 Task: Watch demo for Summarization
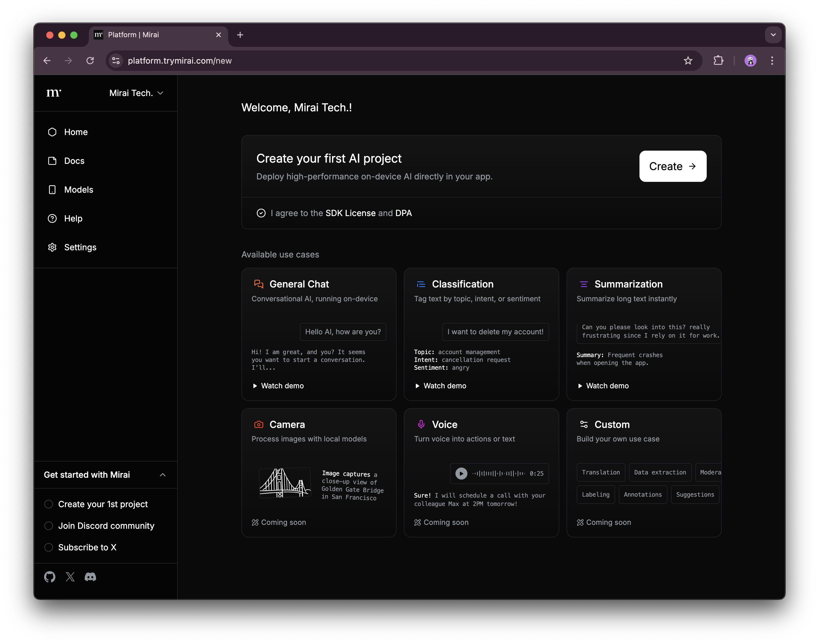click(x=603, y=386)
